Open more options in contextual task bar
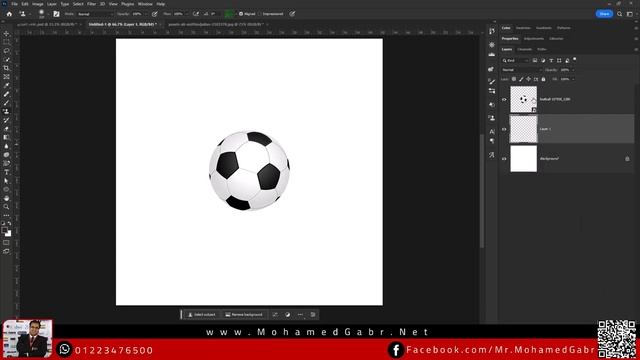Screen dimensions: 640x360 point(300,315)
